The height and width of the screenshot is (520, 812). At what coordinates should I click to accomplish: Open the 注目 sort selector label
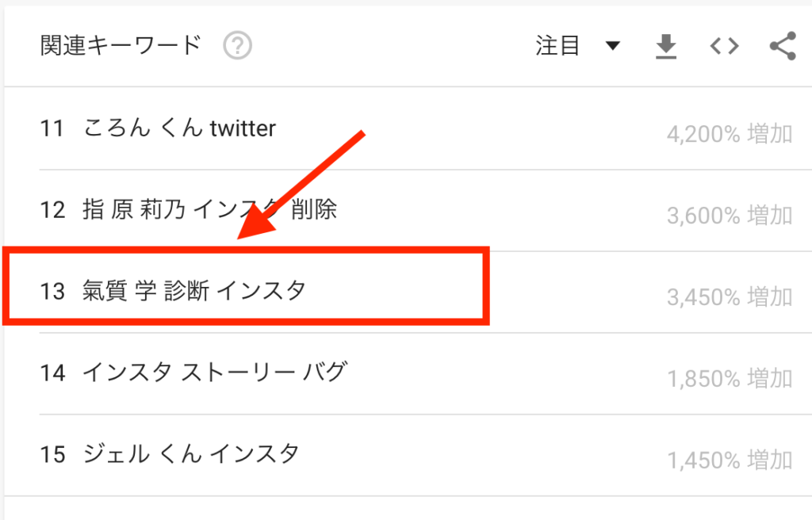tap(557, 45)
